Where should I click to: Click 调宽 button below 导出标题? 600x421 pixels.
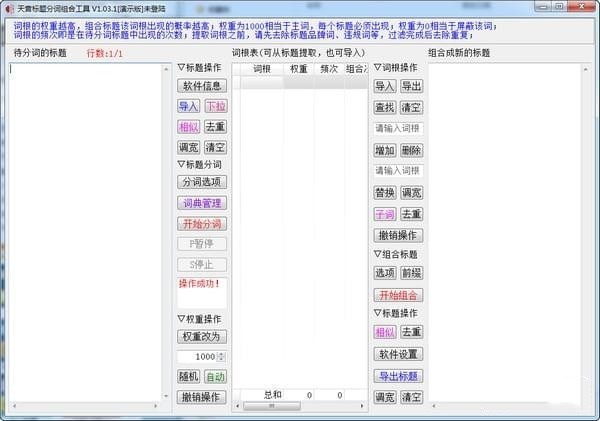click(x=385, y=397)
